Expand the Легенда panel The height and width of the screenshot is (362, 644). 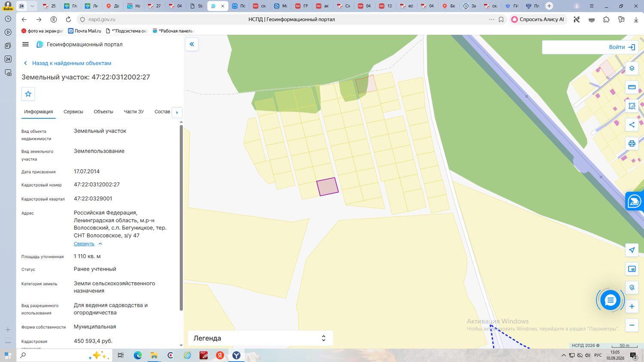click(x=260, y=338)
